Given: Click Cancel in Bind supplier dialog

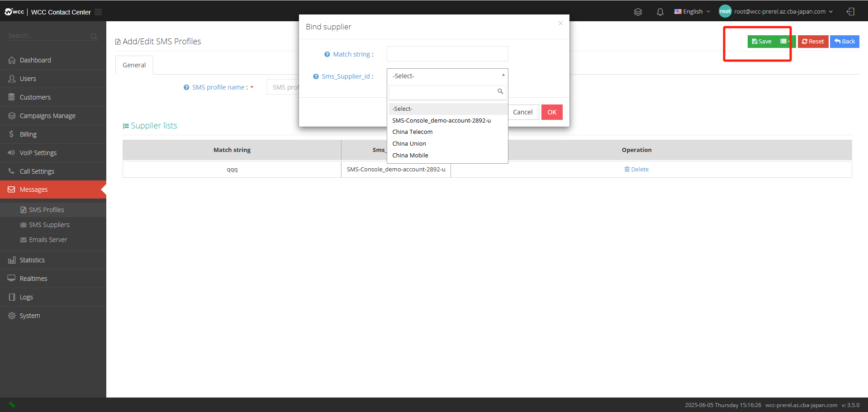Looking at the screenshot, I should (x=523, y=112).
